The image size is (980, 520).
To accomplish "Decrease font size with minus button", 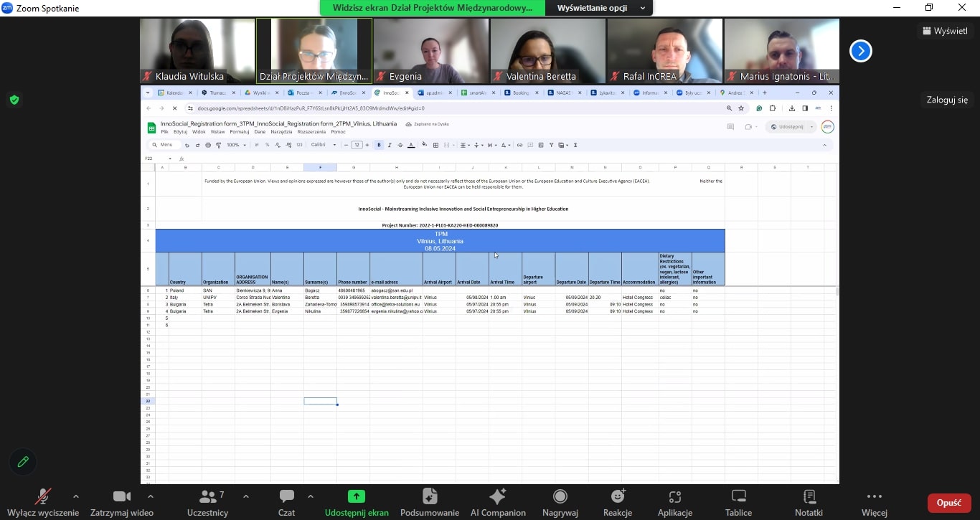I will click(346, 145).
